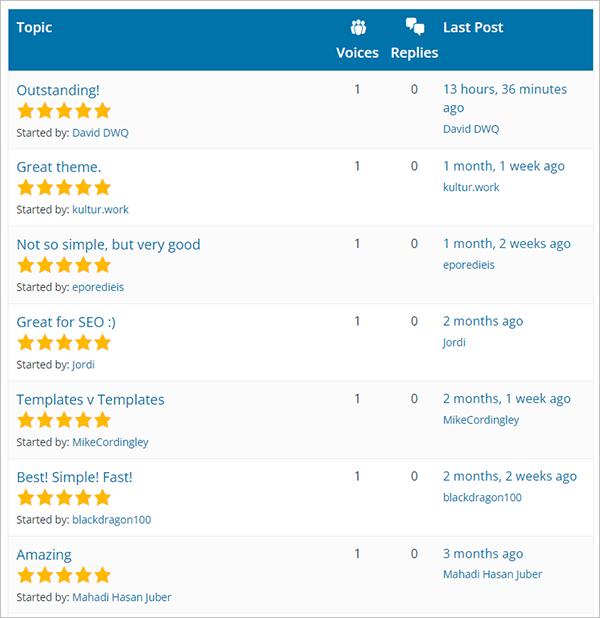
Task: Open last post "2 months, 1 week ago"
Action: [506, 399]
